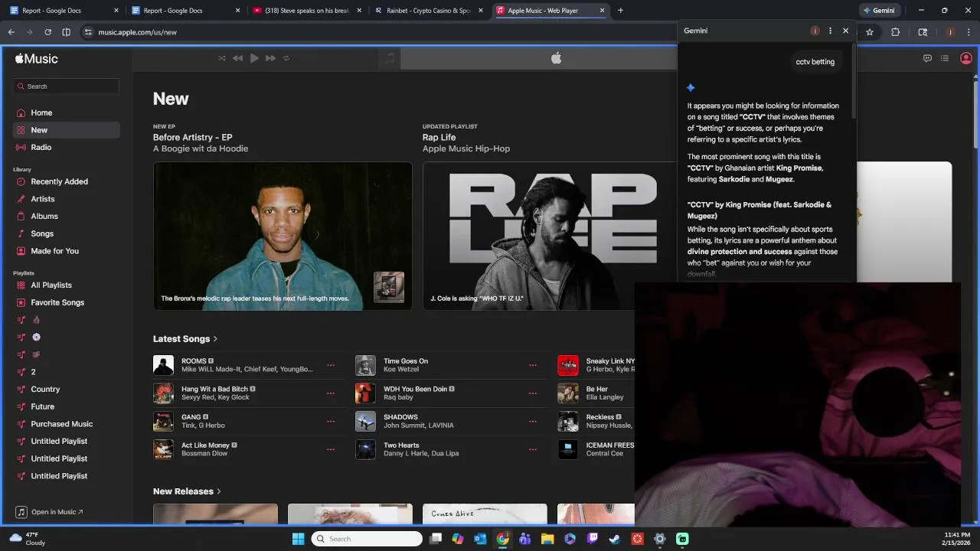
Task: Open Outlook from the taskbar
Action: 480,539
